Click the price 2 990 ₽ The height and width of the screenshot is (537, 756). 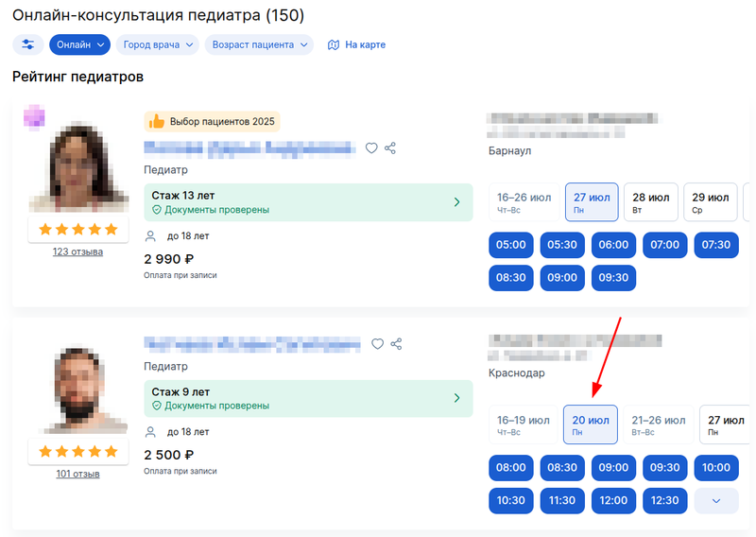pyautogui.click(x=169, y=260)
